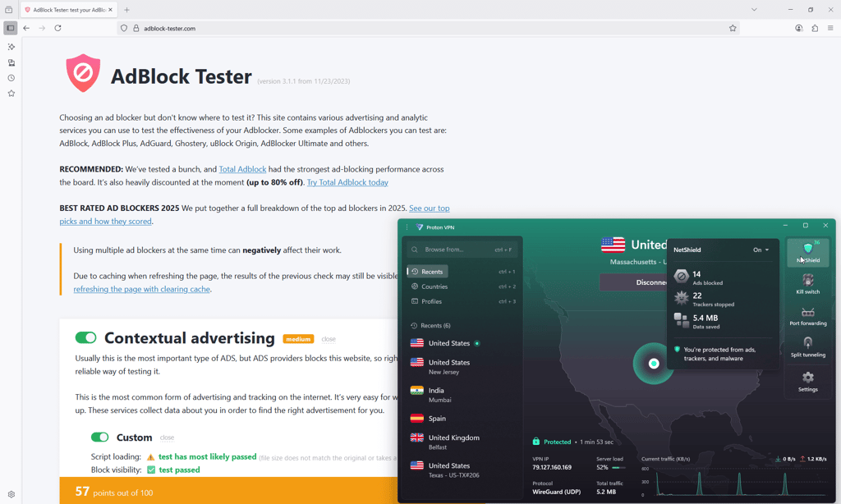The height and width of the screenshot is (504, 841).
Task: Click the green Protected lock status
Action: 551,442
